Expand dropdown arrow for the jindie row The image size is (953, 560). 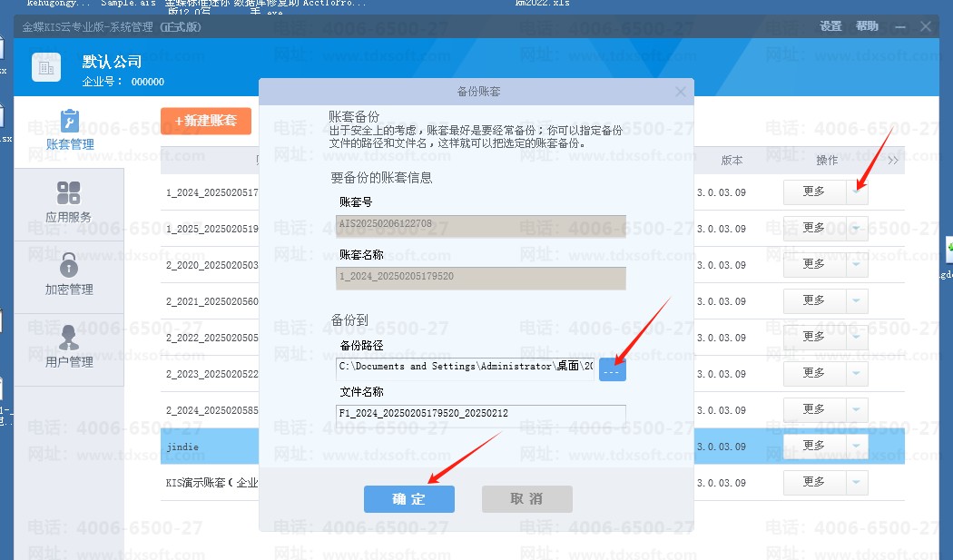pos(857,447)
